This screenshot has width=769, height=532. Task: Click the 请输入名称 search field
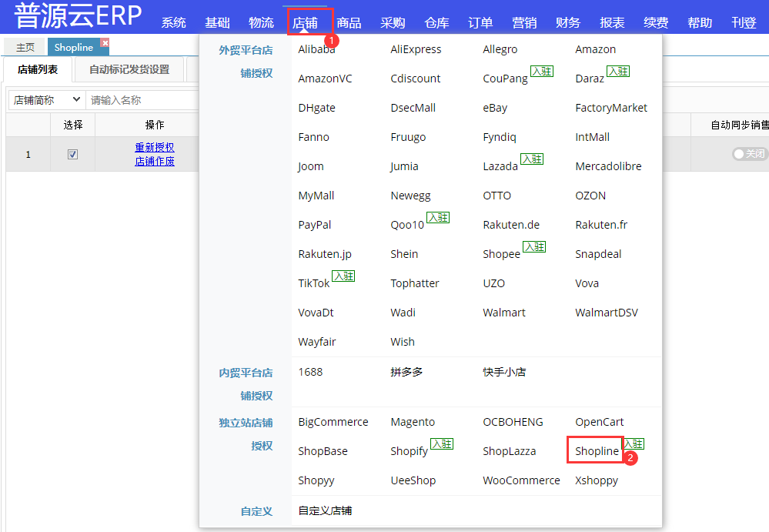[x=142, y=100]
